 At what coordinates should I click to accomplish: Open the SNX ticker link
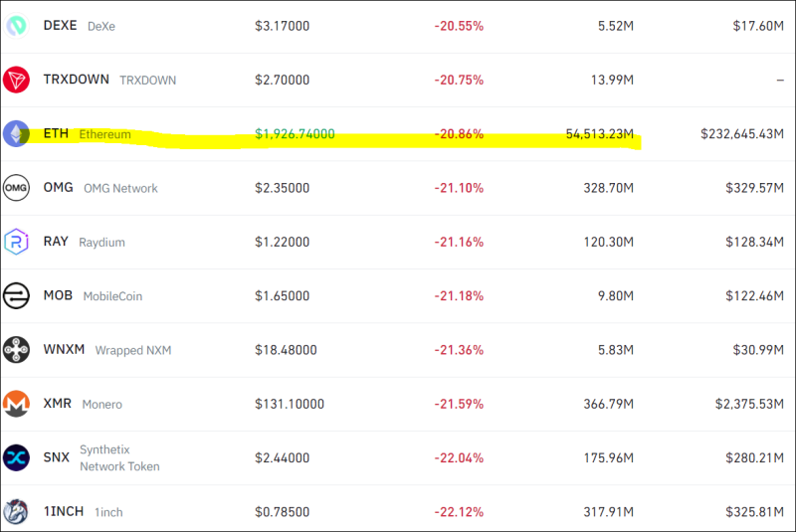click(x=57, y=457)
